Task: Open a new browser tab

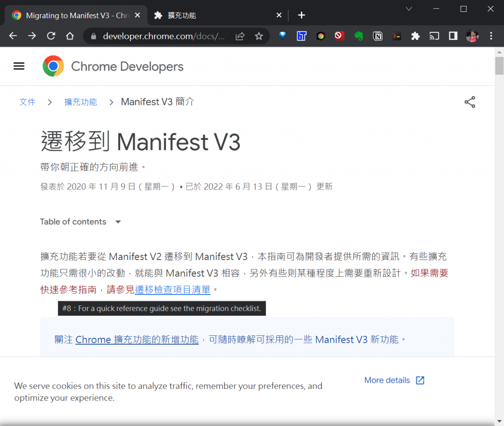Action: 301,15
